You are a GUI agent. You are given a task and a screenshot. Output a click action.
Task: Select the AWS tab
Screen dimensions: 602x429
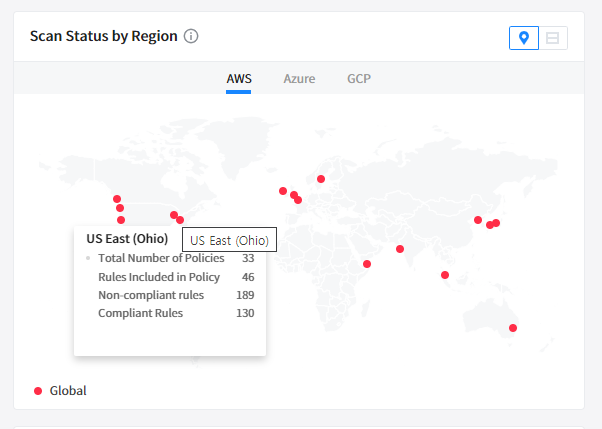238,78
